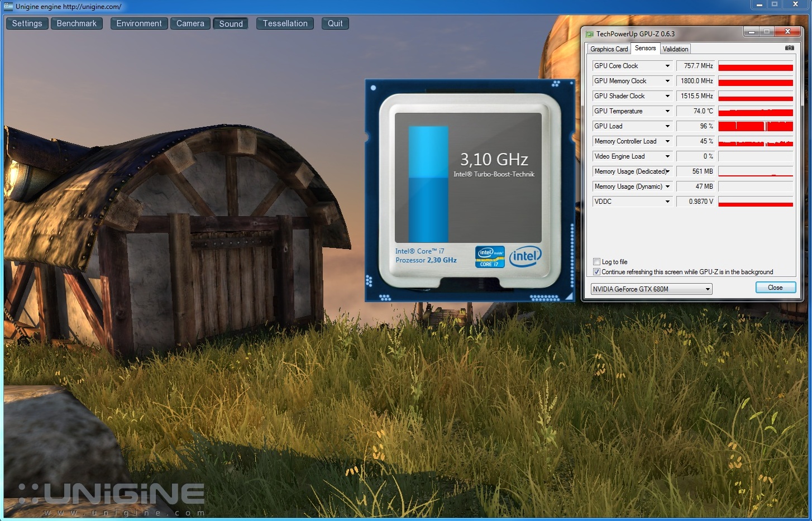
Task: Take a GPU-Z screenshot with camera icon
Action: (x=789, y=48)
